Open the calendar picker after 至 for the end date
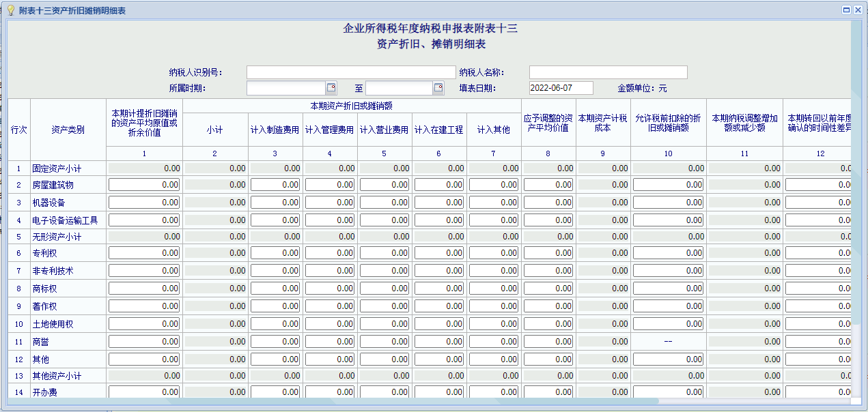Screen dimensions: 868x412 point(438,87)
